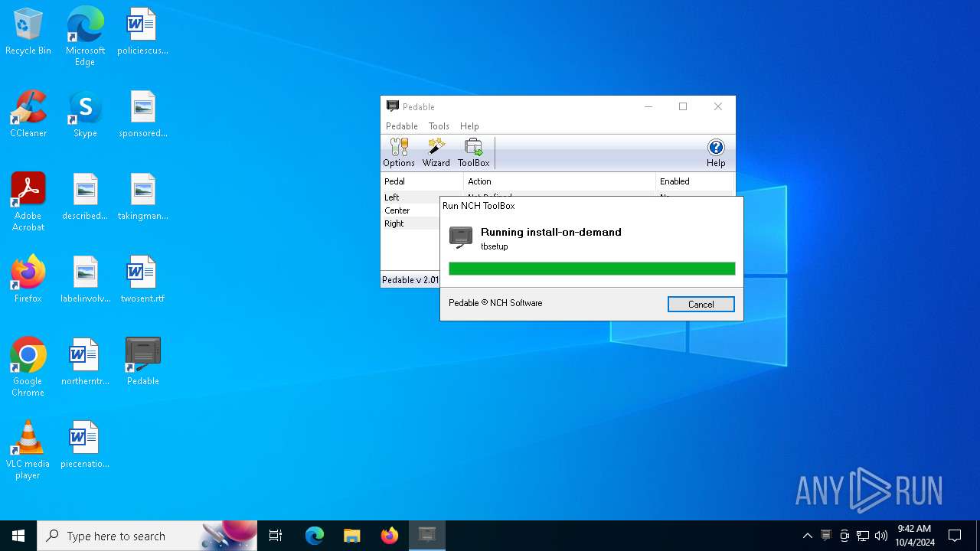Open the Help menu in menu bar

(469, 126)
